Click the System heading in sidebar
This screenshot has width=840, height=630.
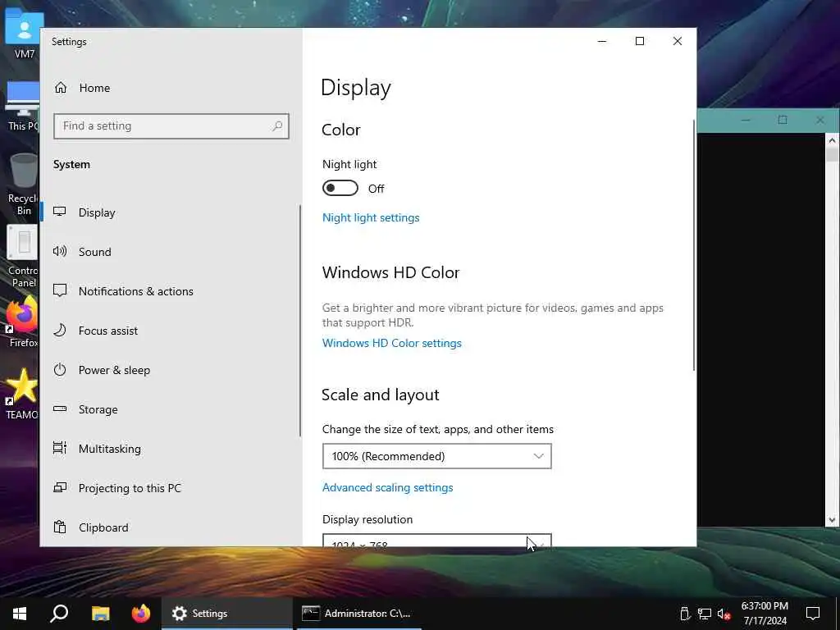click(71, 164)
